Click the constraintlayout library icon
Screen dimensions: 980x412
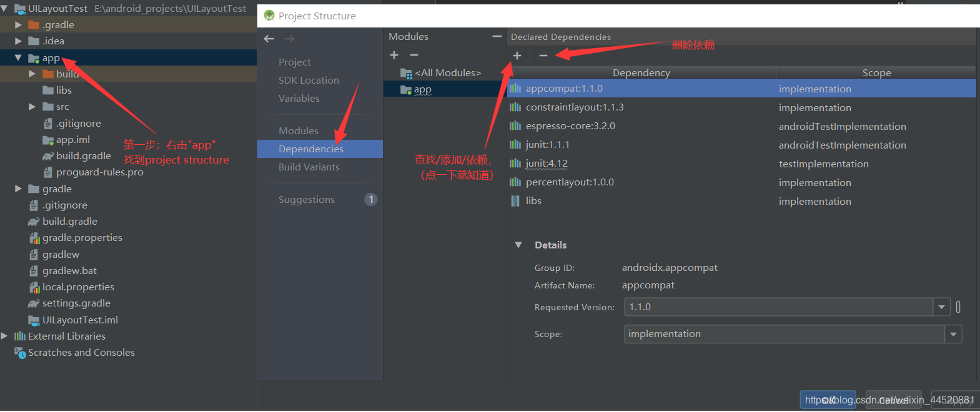515,107
